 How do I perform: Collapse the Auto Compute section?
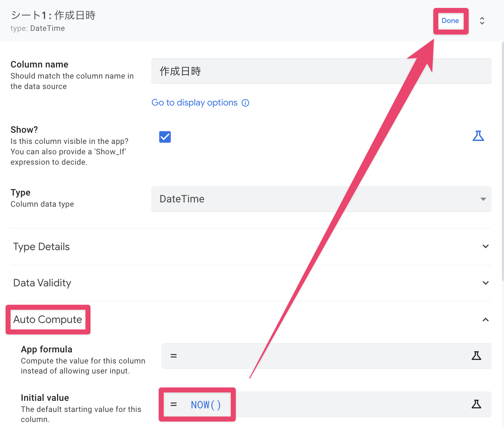tap(251, 320)
